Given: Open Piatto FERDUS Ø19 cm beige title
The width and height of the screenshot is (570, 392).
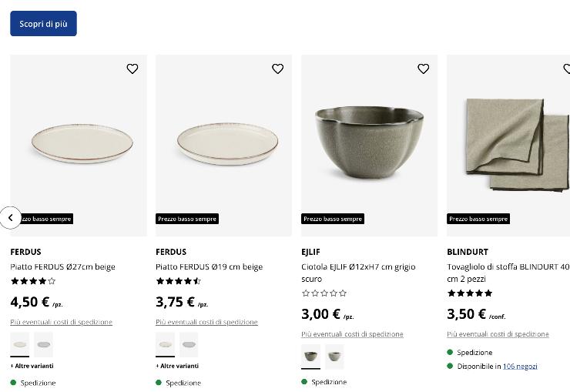Looking at the screenshot, I should click(209, 266).
